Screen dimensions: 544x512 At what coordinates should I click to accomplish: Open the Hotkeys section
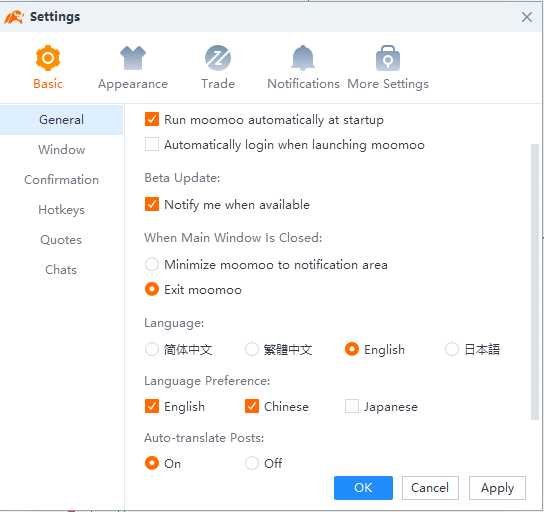(61, 210)
